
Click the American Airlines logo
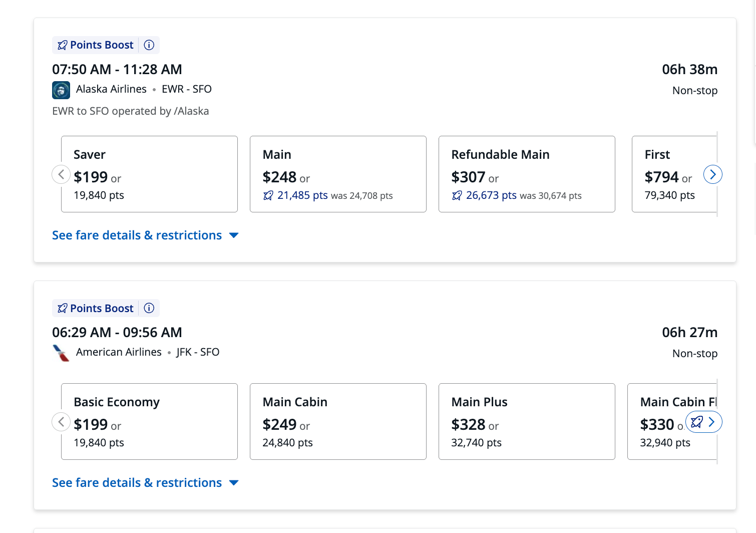click(61, 353)
